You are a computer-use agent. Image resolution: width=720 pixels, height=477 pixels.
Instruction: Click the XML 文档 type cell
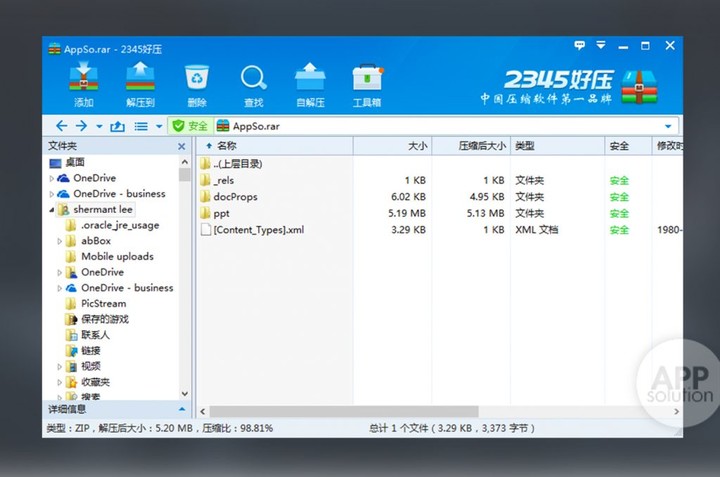click(x=536, y=230)
